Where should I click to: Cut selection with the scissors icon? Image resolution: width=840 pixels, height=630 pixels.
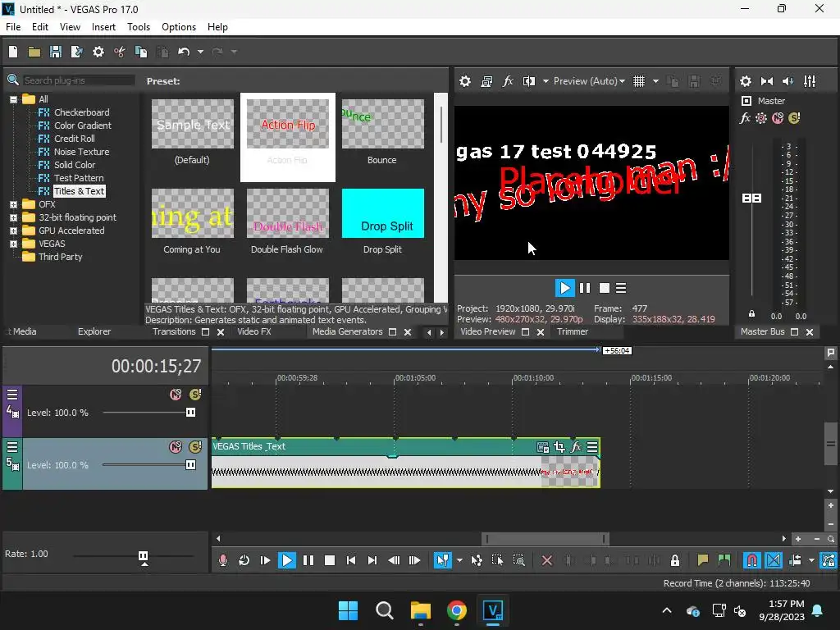120,52
